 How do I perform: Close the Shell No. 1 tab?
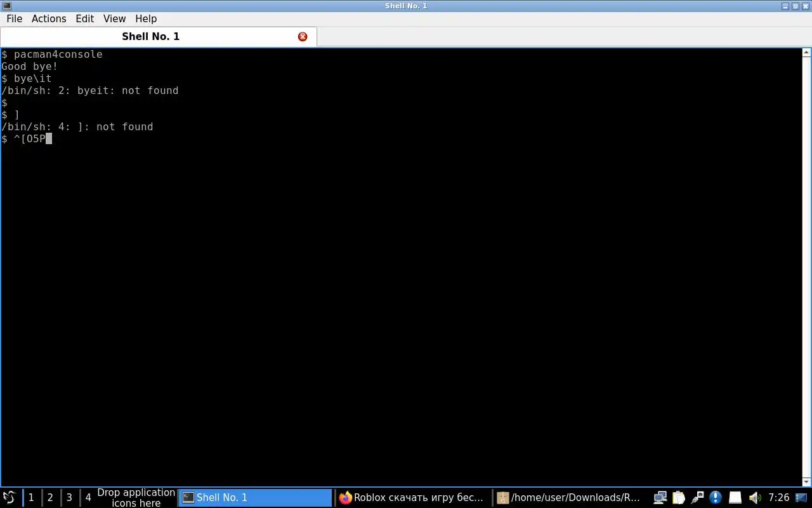303,37
